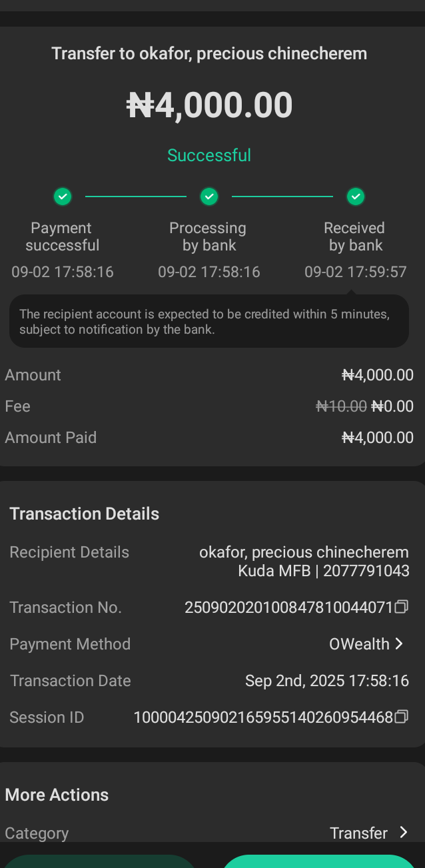Open OWealth payment method chevron arrow

click(x=400, y=644)
